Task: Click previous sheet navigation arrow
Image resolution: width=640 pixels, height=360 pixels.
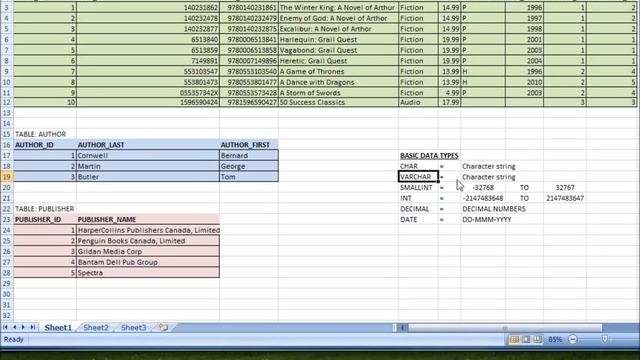Action: [15, 327]
